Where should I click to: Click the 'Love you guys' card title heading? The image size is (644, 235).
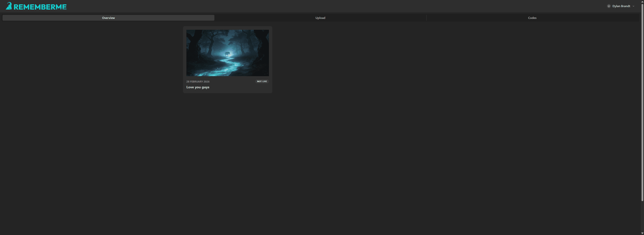[197, 87]
